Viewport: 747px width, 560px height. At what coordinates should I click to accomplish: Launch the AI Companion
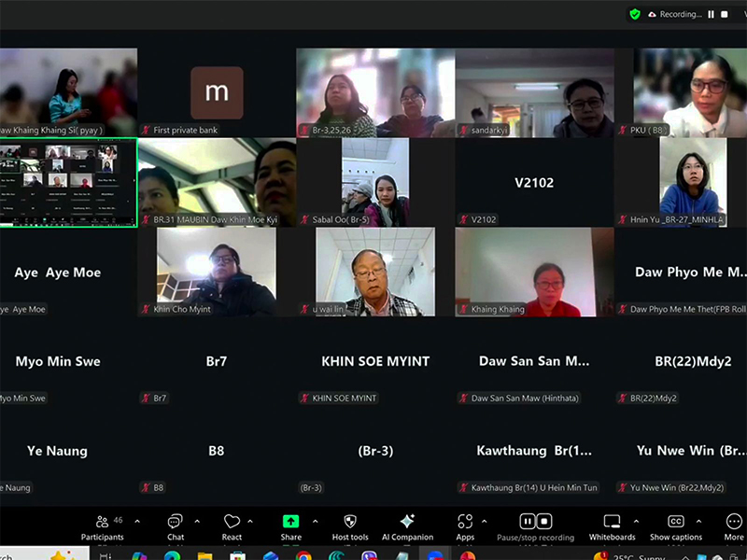[407, 522]
